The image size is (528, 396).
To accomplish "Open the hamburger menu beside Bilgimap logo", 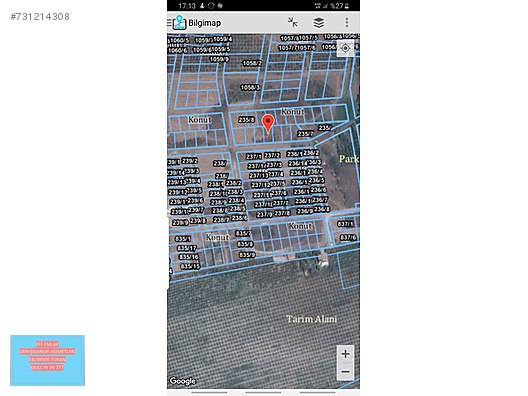I will click(x=169, y=23).
